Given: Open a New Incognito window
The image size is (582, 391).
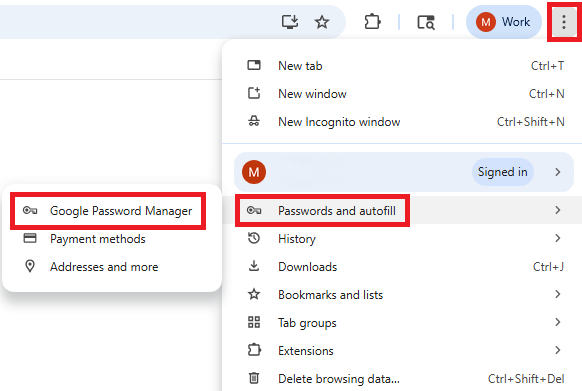Looking at the screenshot, I should click(x=402, y=122).
